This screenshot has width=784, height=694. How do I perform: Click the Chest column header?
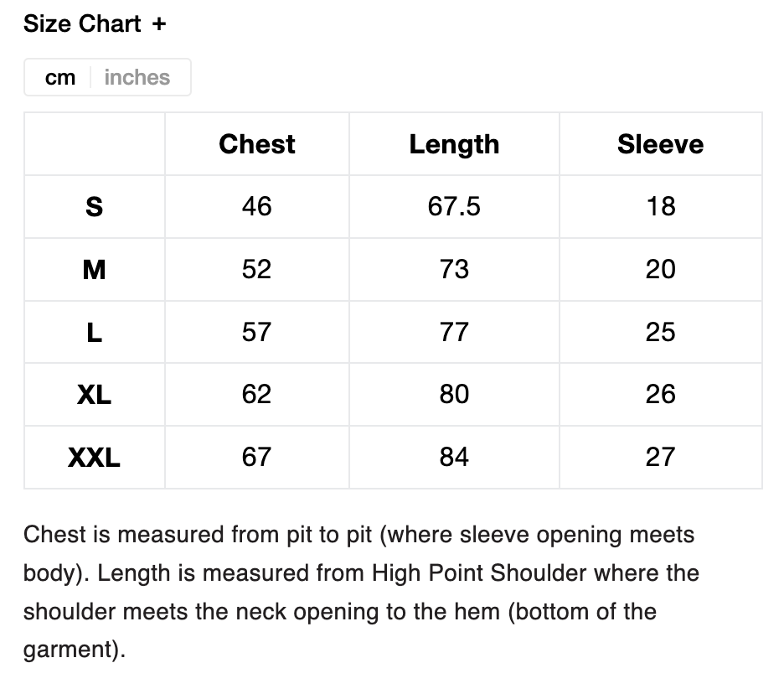click(x=257, y=144)
